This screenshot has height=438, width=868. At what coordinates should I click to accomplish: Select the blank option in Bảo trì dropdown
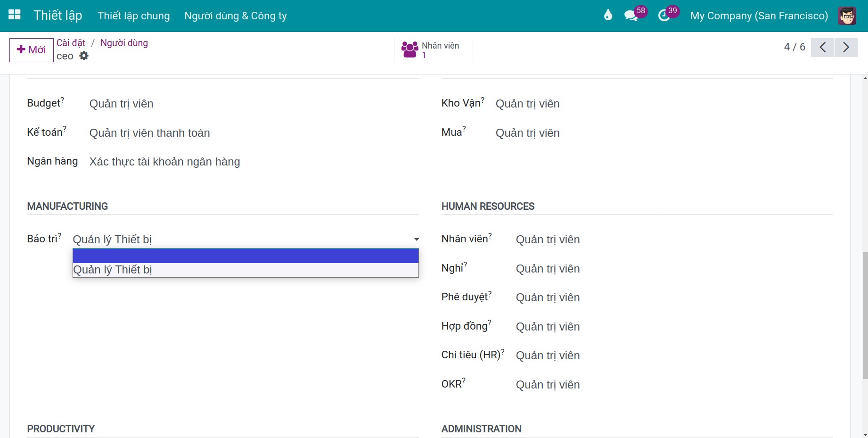[246, 256]
